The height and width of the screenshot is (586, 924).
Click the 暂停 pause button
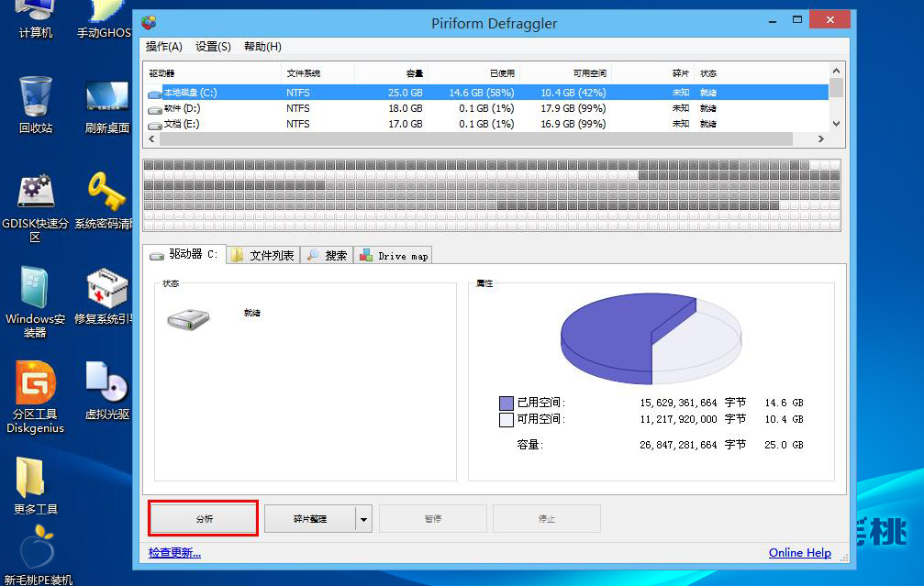[432, 518]
